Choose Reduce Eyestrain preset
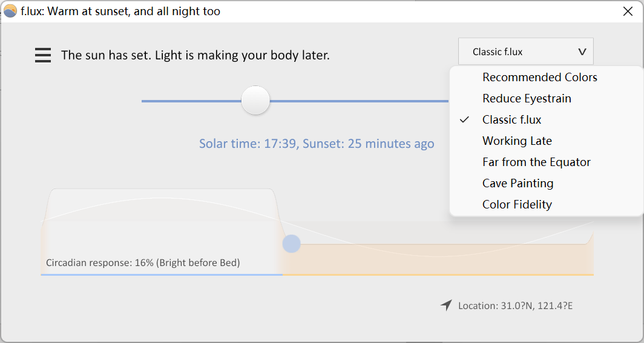Screen dimensions: 644x343 click(x=527, y=99)
